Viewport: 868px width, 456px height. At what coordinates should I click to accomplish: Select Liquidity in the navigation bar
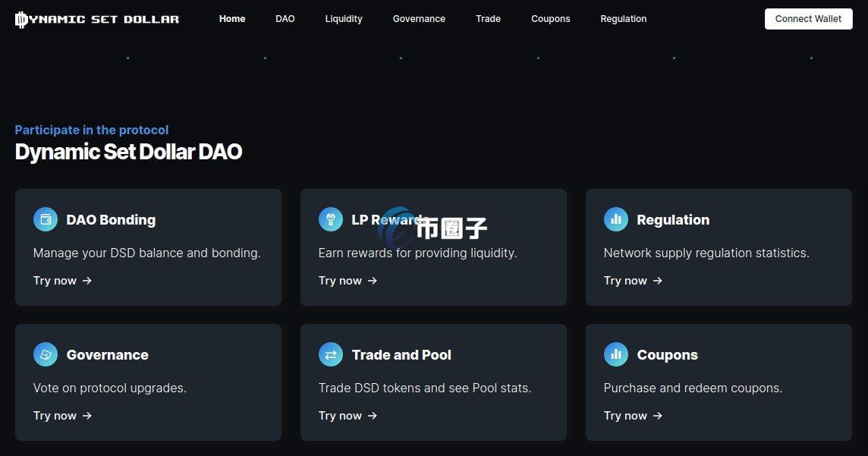tap(344, 18)
